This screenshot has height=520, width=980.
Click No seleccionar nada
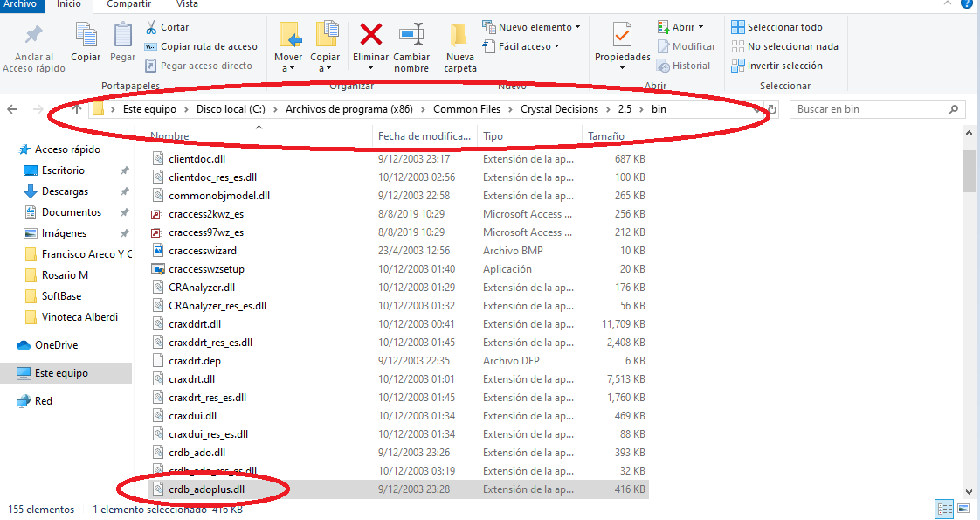pos(785,47)
